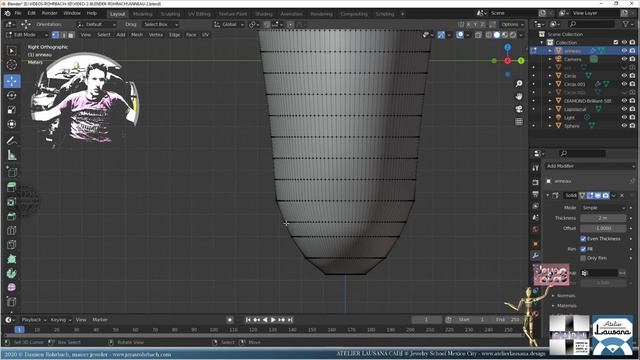Open the Global transform orientation dropdown
Screen dimensions: 640x360
(x=229, y=24)
